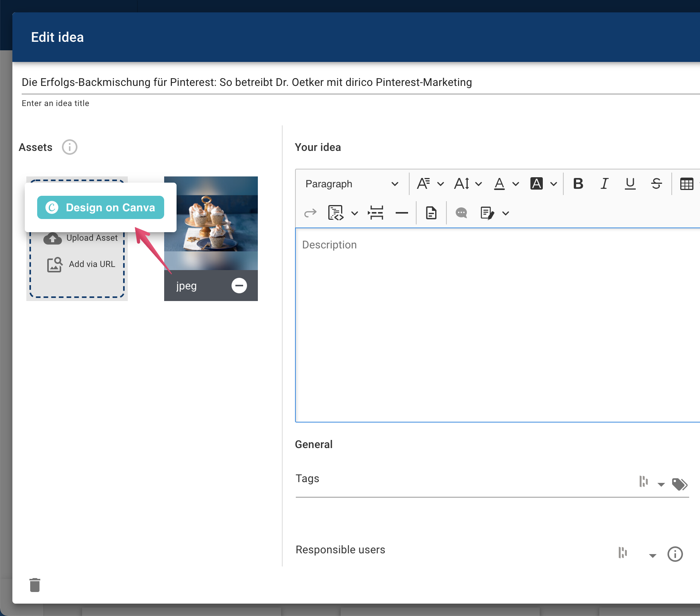Screen dimensions: 700x616
Task: Open the Responsible users info tooltip
Action: coord(675,554)
